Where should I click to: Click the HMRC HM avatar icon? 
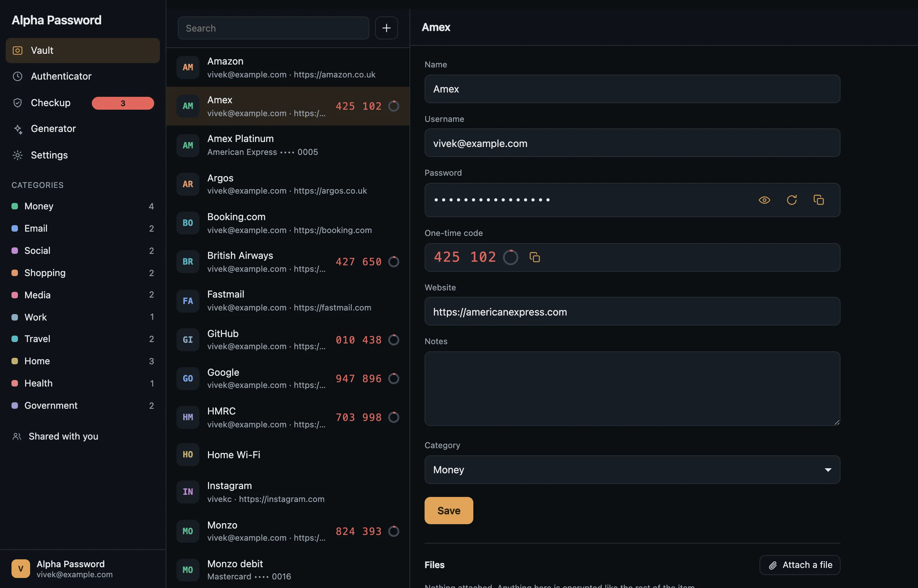pyautogui.click(x=188, y=417)
